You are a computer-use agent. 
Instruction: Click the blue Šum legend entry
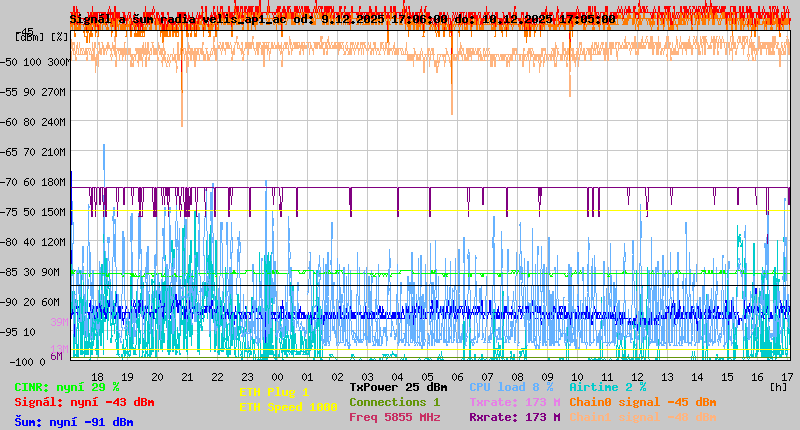(73, 421)
